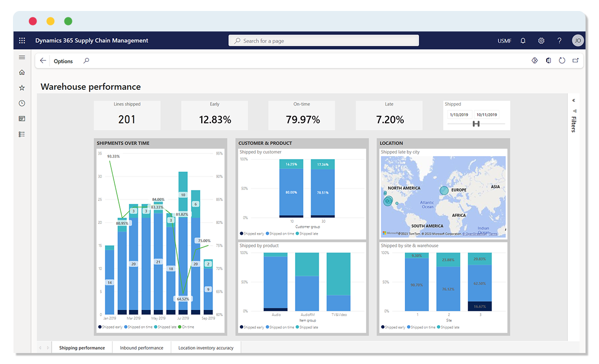
Task: Select the Lines shipped 201 card
Action: point(127,115)
